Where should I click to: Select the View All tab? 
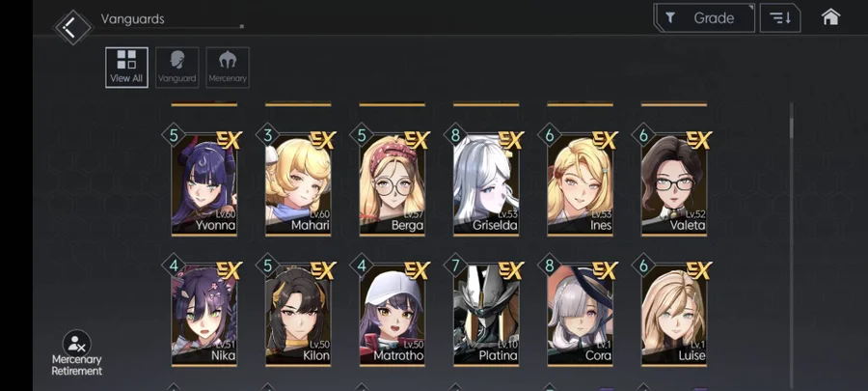tap(126, 68)
